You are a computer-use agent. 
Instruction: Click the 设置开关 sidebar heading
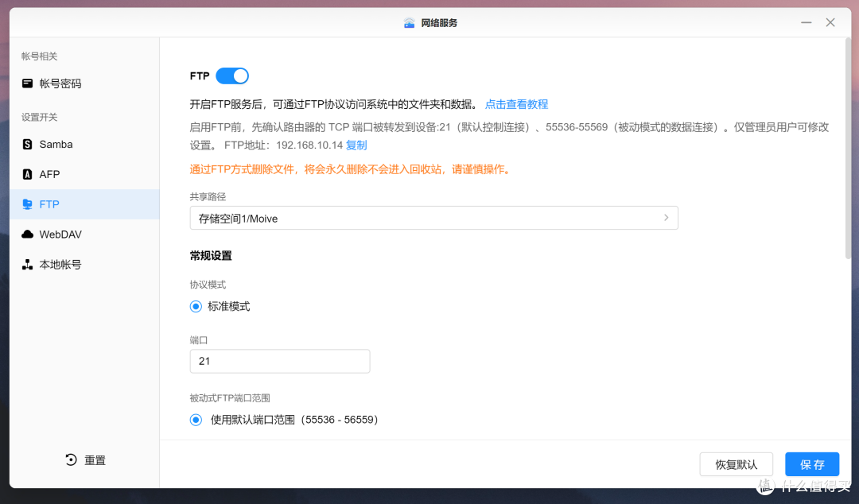[40, 117]
